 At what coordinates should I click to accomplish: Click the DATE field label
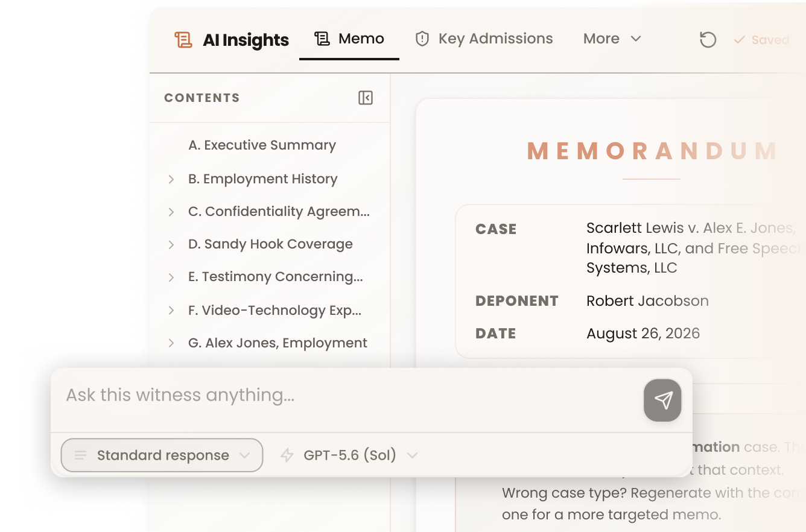coord(496,334)
